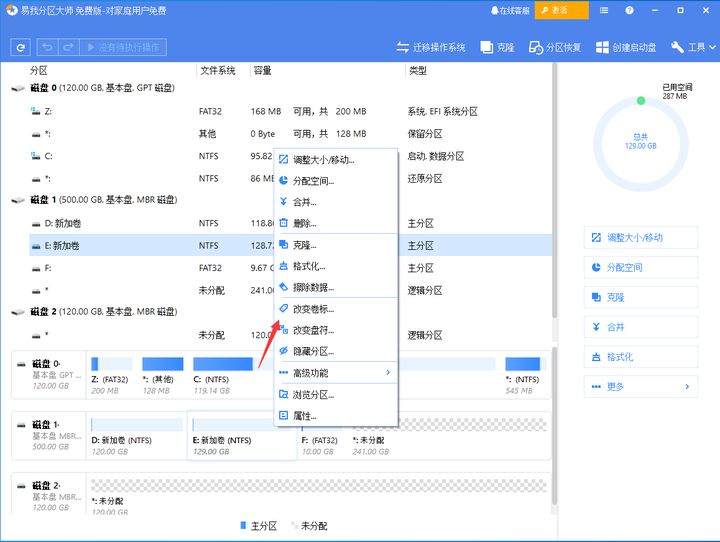
Task: Select Z: (FAT32) block in disk 0 map
Action: (112, 376)
